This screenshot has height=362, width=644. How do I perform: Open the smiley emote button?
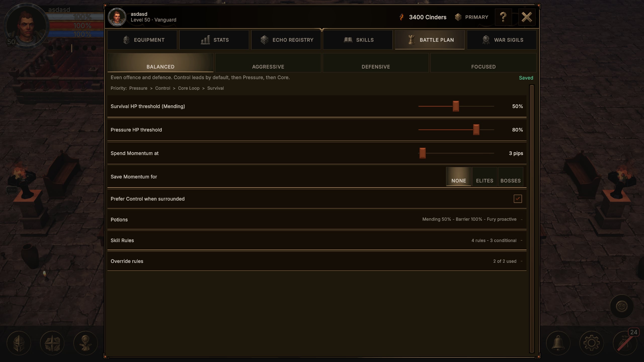pos(622,306)
